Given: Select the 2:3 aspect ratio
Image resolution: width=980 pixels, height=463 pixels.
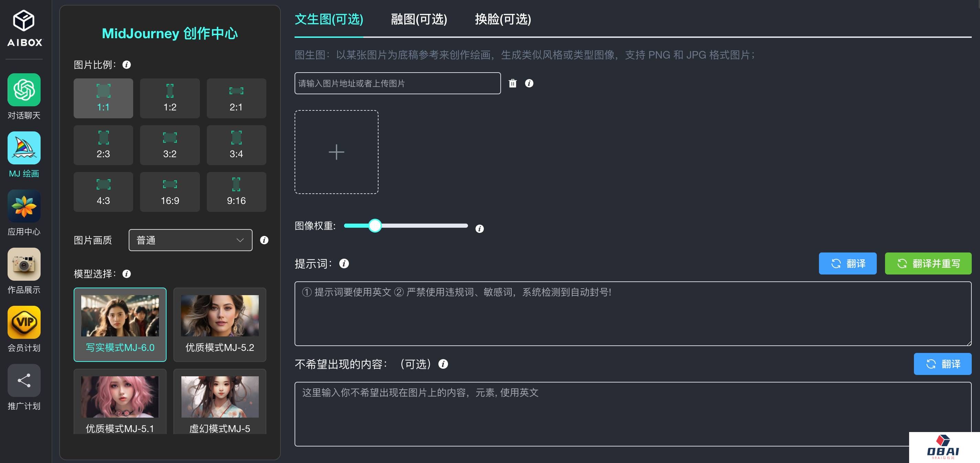Looking at the screenshot, I should click(x=103, y=145).
